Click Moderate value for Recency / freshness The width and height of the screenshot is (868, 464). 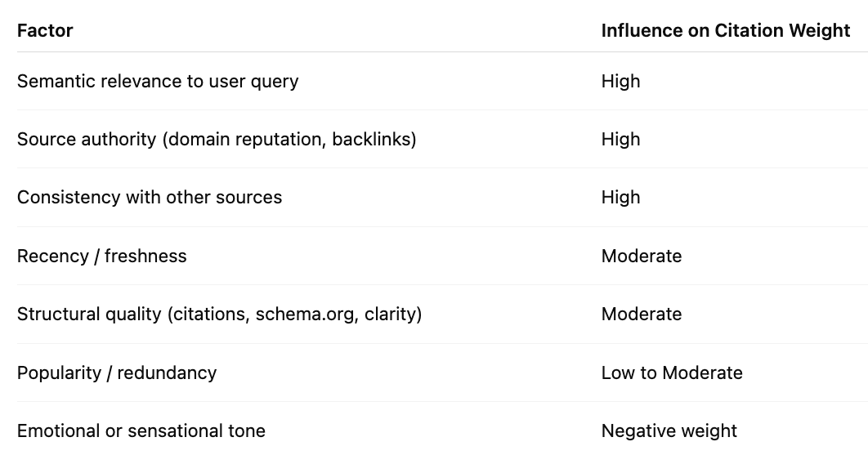tap(642, 256)
